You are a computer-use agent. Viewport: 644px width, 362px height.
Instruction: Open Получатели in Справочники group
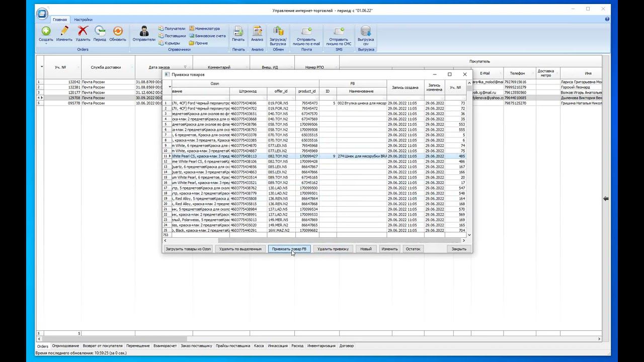172,29
